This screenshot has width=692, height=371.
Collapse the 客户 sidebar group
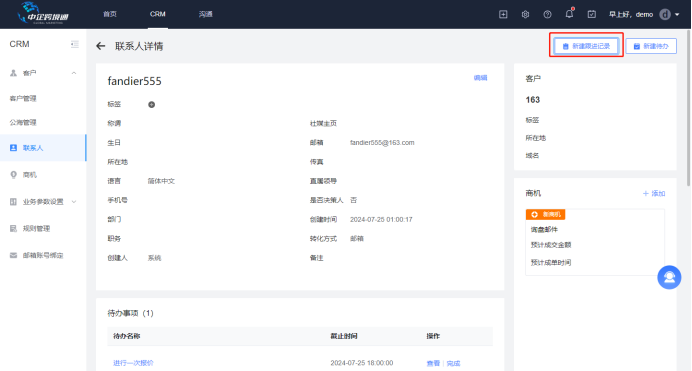click(74, 73)
